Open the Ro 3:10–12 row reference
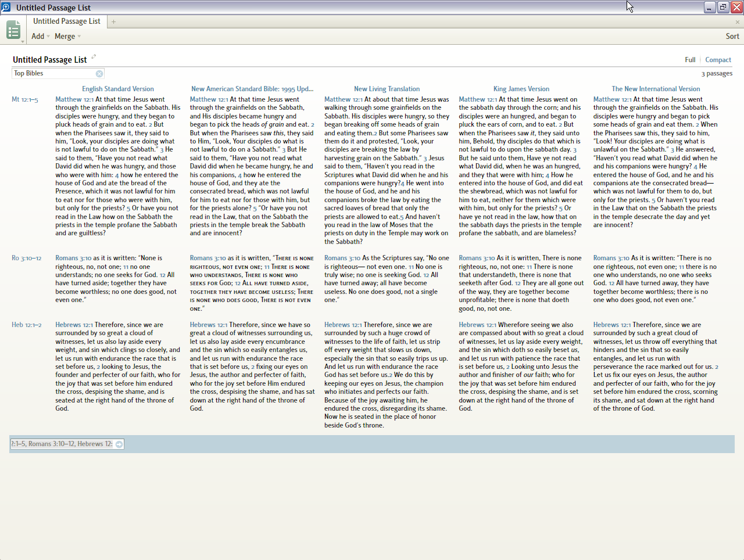This screenshot has height=560, width=744. coord(27,258)
